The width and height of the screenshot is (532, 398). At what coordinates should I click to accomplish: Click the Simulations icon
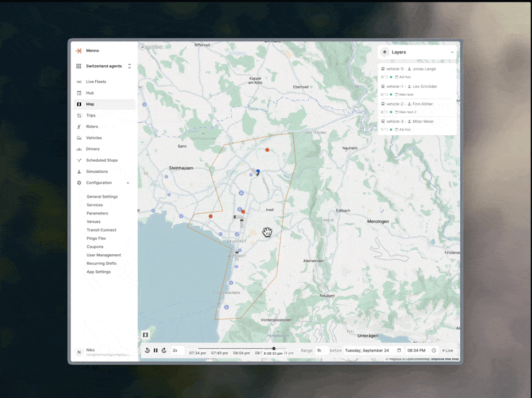pos(79,171)
